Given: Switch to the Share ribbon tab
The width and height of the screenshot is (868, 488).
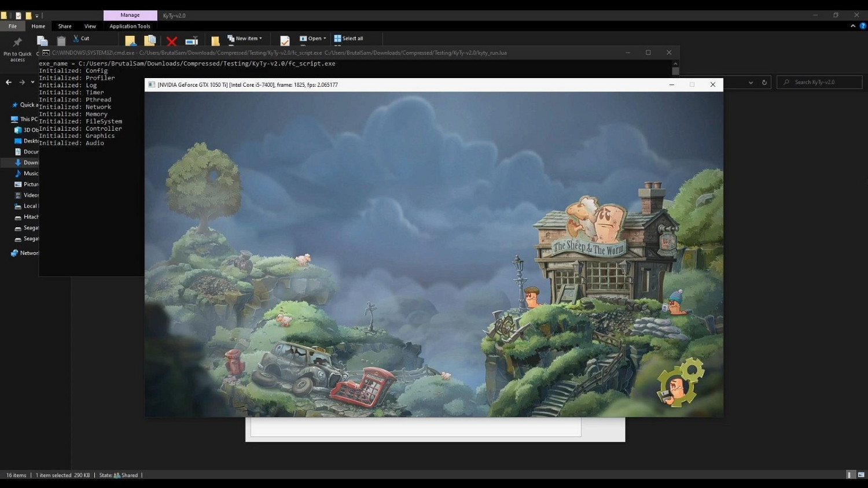Looking at the screenshot, I should [x=65, y=26].
